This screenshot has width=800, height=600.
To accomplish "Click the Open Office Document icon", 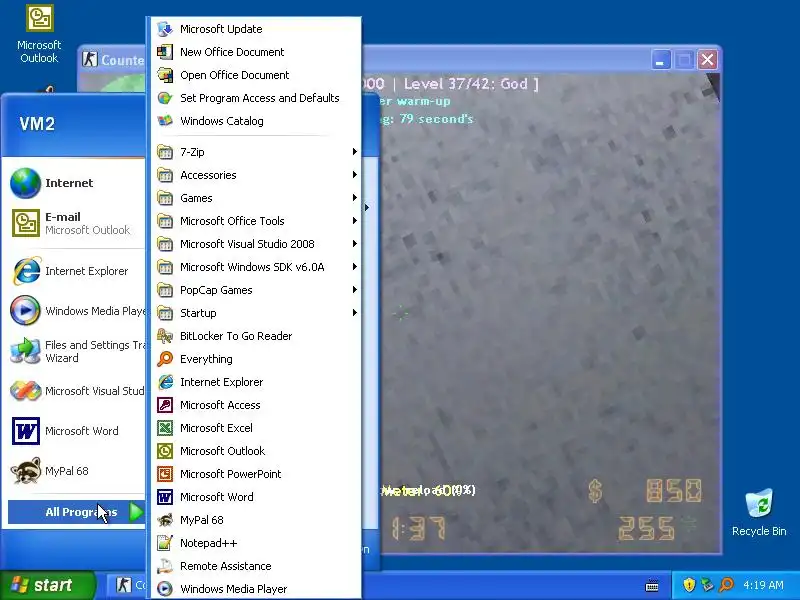I will click(x=165, y=75).
